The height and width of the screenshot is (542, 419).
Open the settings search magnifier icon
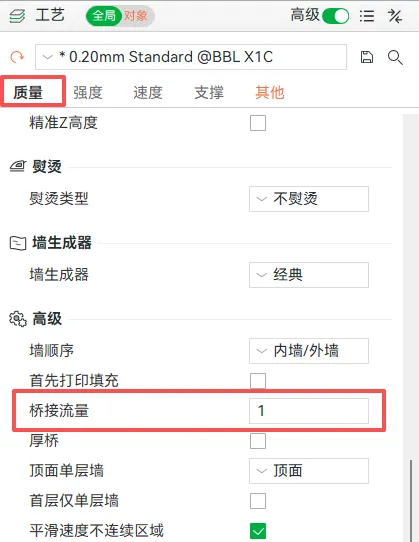click(395, 57)
